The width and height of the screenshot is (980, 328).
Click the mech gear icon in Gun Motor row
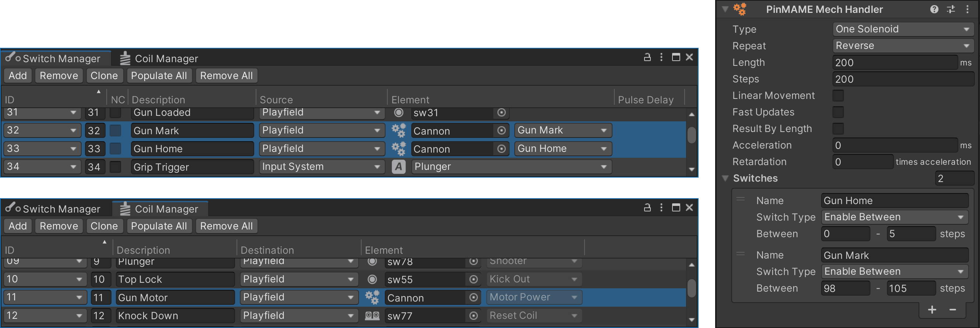[372, 297]
